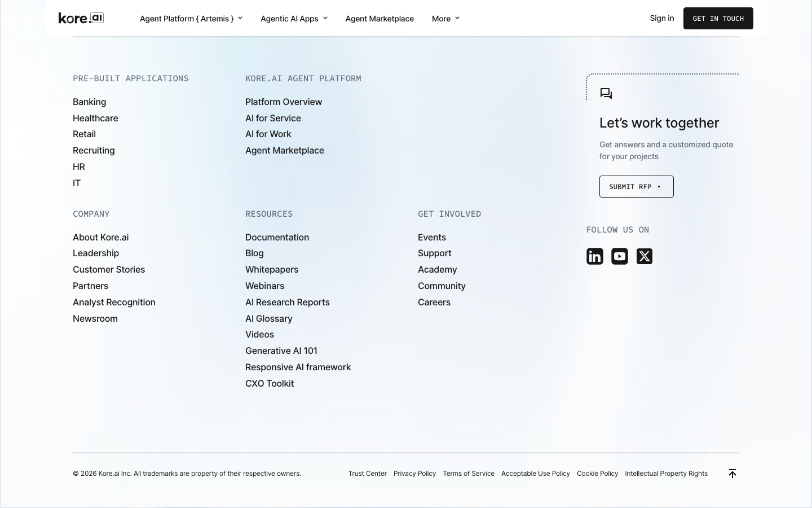Open the Platform Overview link
The image size is (812, 508).
(x=284, y=102)
